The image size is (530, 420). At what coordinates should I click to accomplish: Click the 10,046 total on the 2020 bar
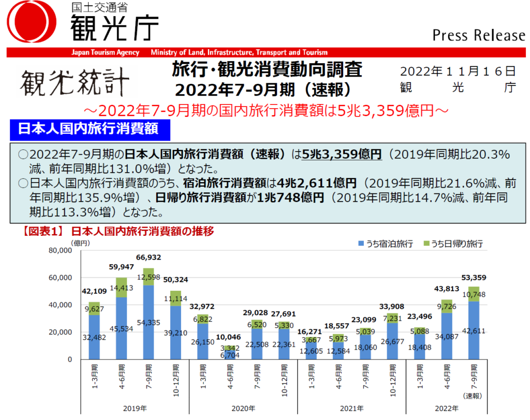coord(229,337)
